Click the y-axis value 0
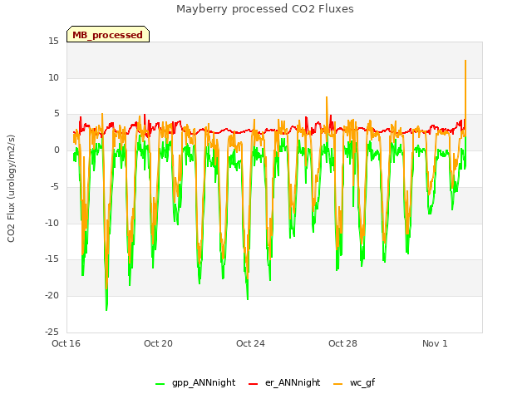Viewport: 532px width, 399px height. click(57, 150)
